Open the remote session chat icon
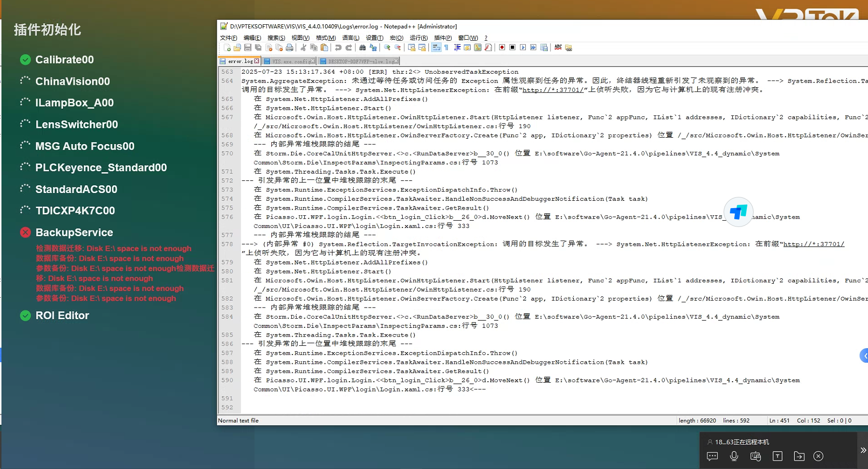 pos(712,456)
